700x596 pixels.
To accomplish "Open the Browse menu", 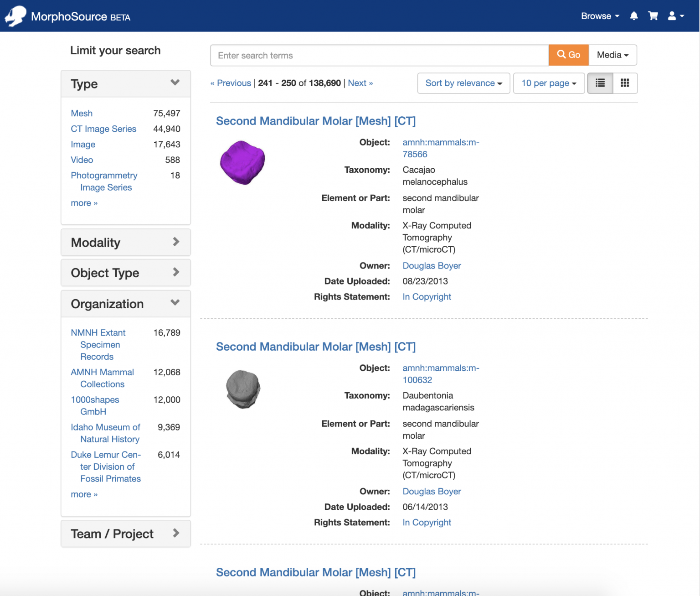I will (x=599, y=16).
